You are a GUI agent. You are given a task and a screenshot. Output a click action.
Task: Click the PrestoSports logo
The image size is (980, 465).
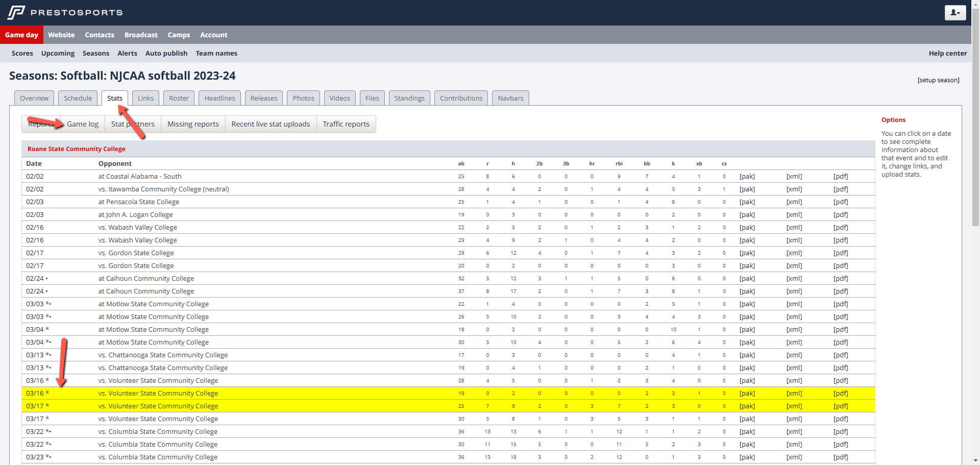65,12
